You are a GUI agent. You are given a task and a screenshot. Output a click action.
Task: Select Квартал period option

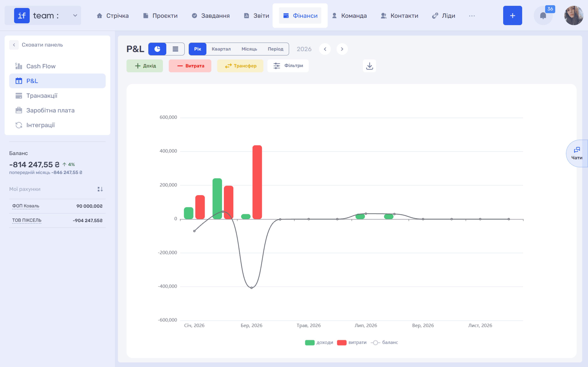coord(221,49)
